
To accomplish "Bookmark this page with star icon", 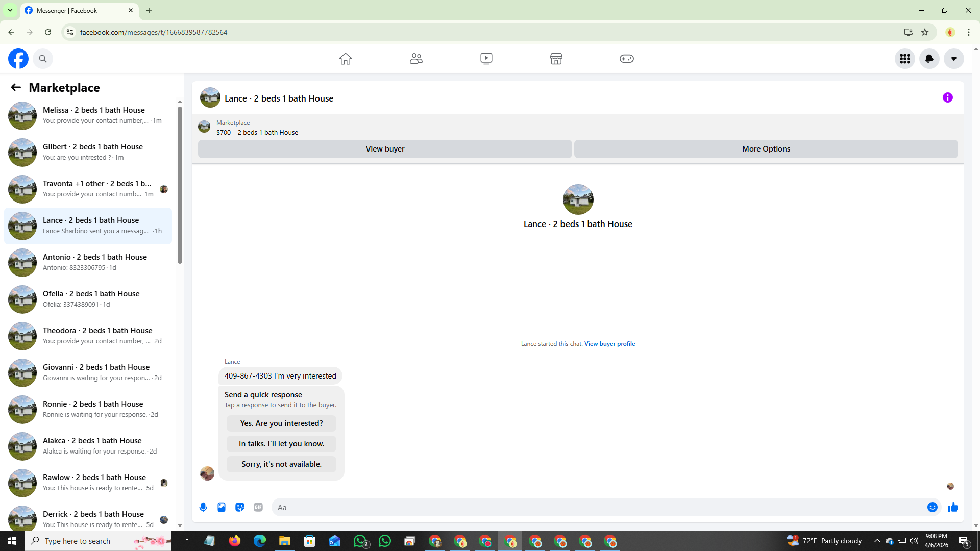I will tap(925, 32).
